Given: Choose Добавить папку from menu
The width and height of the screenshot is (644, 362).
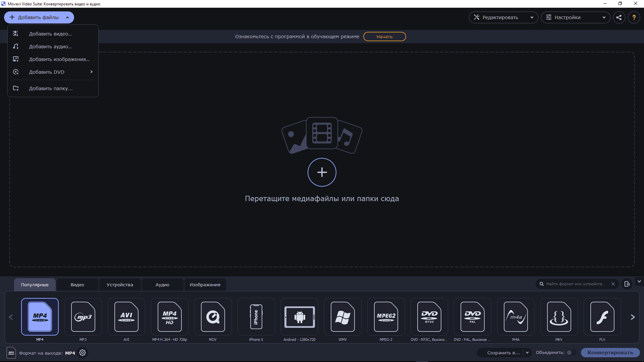Looking at the screenshot, I should point(53,88).
